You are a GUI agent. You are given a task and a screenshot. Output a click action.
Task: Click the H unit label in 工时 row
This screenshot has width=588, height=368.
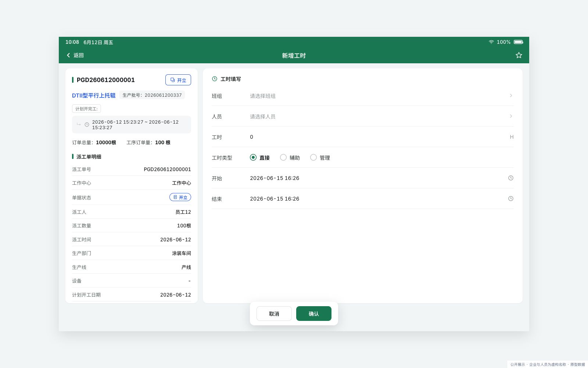coord(512,137)
